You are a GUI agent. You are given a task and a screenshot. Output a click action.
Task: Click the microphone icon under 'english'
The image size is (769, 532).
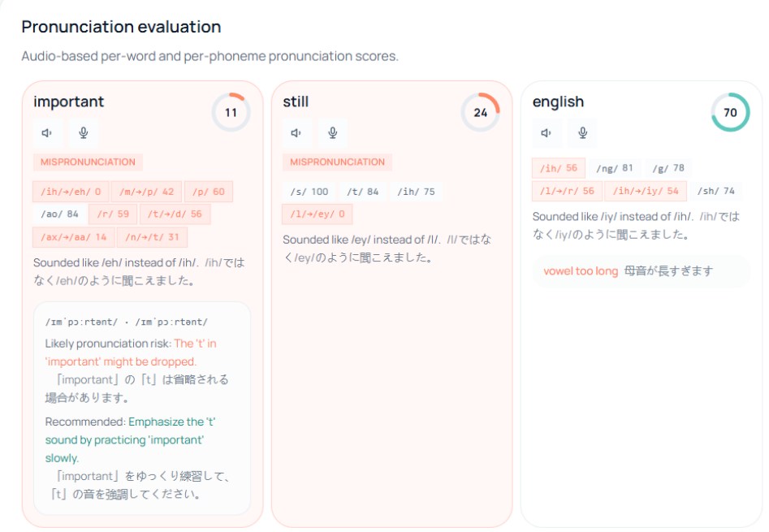(x=582, y=133)
